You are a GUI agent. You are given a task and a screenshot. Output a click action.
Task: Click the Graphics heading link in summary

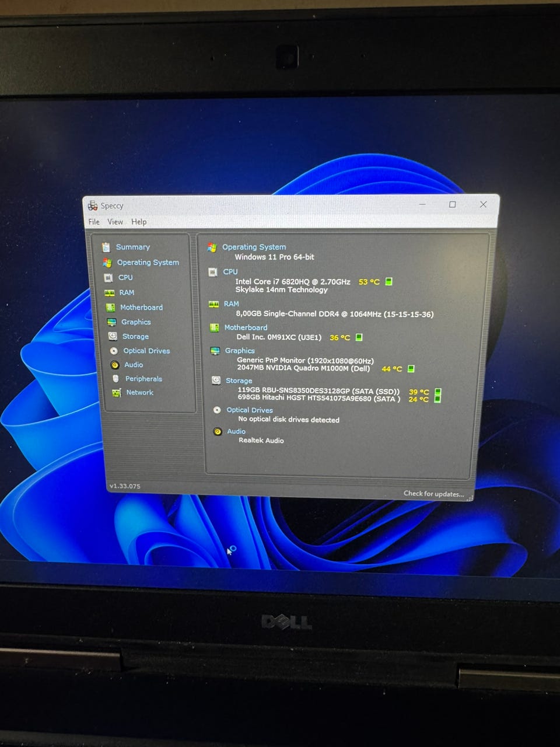[x=240, y=351]
